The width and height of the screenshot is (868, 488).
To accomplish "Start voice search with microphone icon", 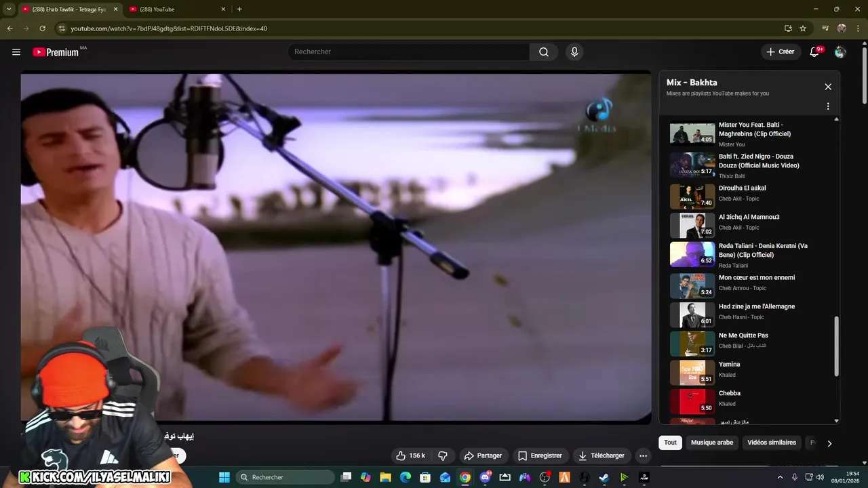I will pos(574,52).
